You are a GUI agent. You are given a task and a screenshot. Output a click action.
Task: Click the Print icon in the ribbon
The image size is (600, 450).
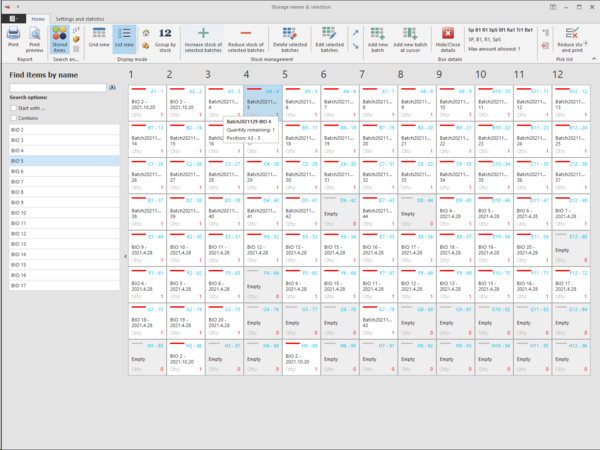[x=13, y=36]
